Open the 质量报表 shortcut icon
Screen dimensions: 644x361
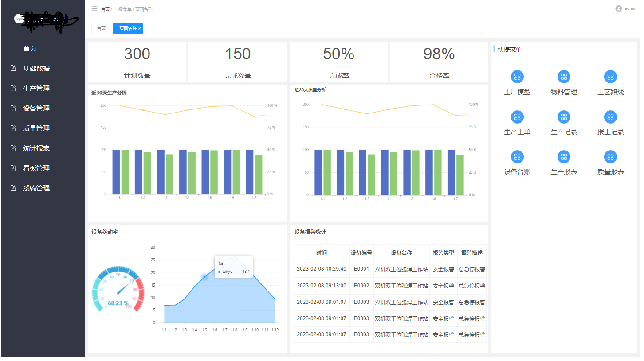click(x=611, y=157)
